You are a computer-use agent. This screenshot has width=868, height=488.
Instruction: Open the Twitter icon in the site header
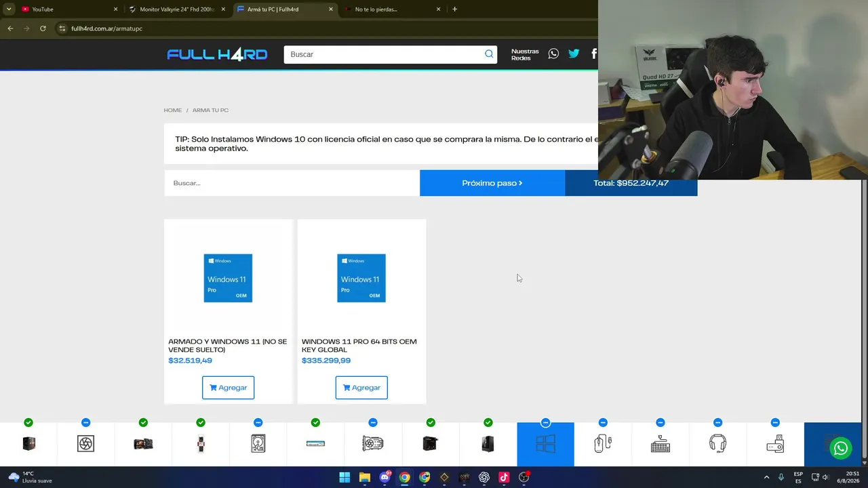574,54
